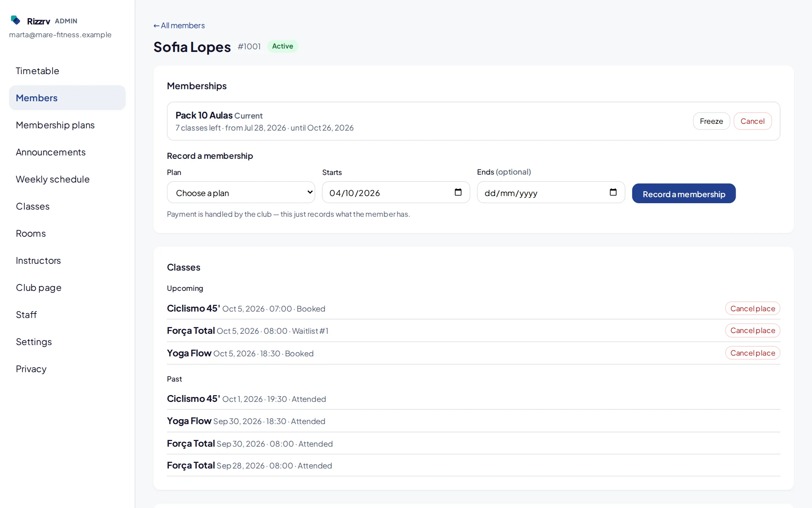812x508 pixels.
Task: Go to Instructors
Action: [67, 260]
